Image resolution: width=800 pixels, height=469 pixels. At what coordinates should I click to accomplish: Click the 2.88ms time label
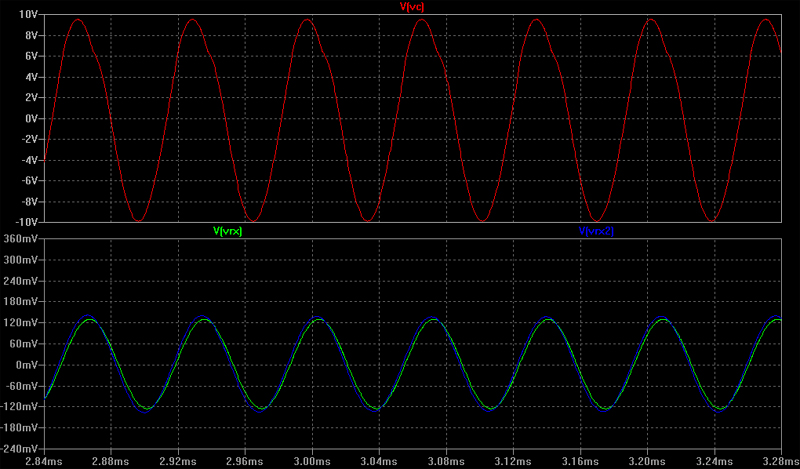[112, 462]
